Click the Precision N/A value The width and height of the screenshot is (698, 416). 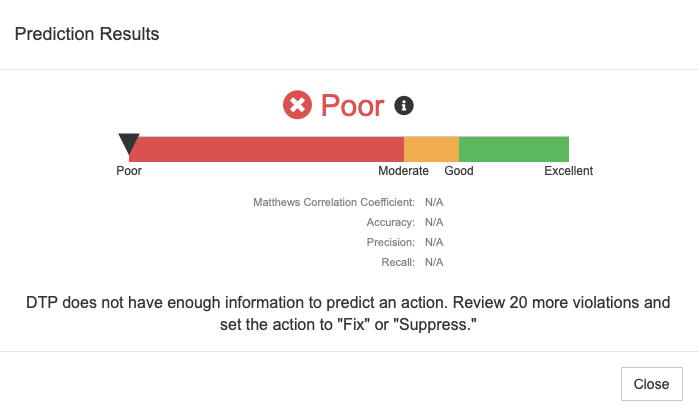click(x=434, y=242)
